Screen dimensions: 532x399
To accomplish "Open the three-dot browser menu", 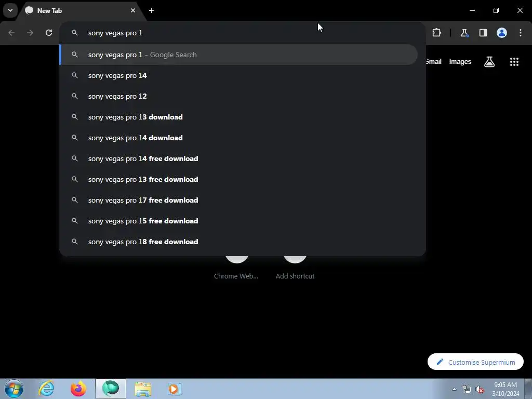I will pyautogui.click(x=521, y=33).
